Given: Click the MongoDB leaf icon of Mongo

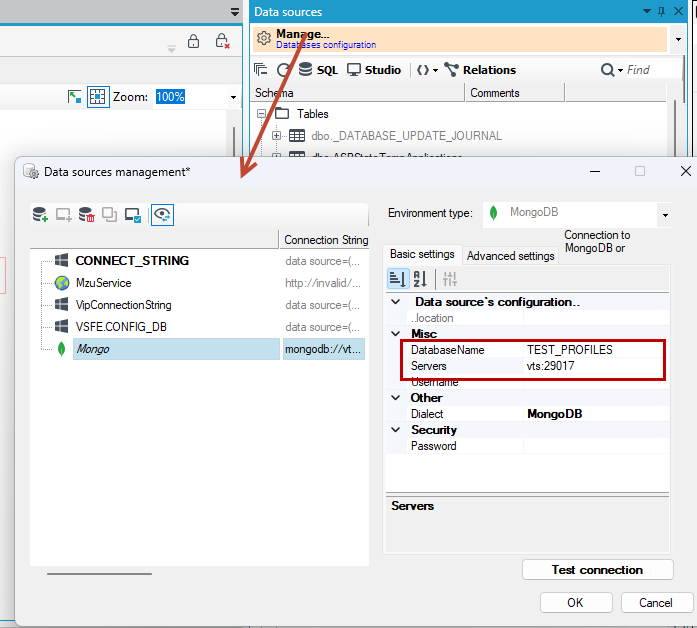Looking at the screenshot, I should (62, 349).
